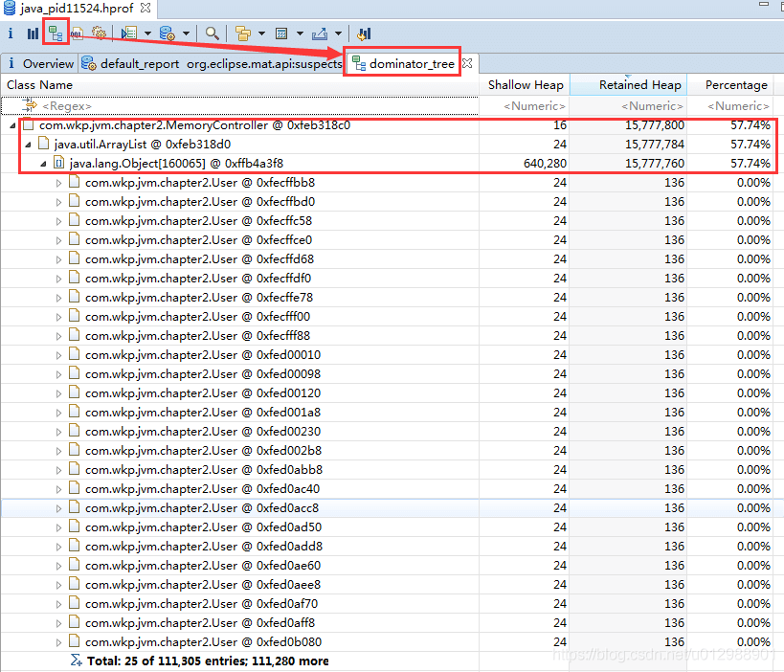Expand the User @ 0xfed0b080 node

58,642
